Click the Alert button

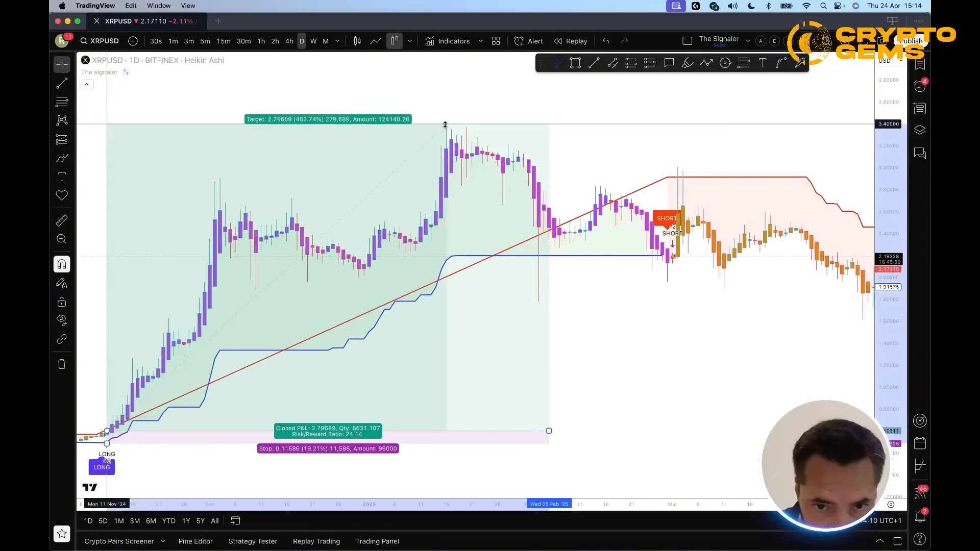(x=529, y=41)
